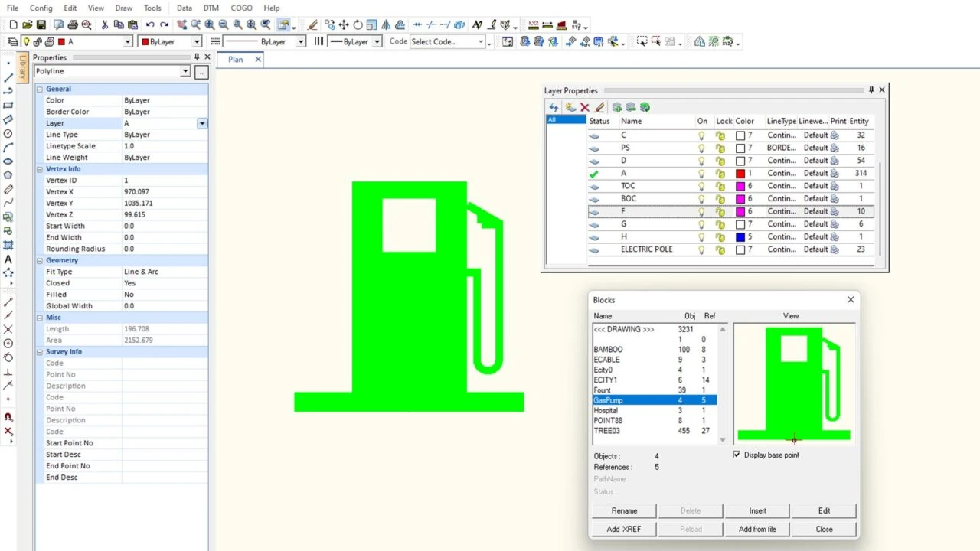This screenshot has width=980, height=551.
Task: Undo the last action with the Undo arrow
Action: click(x=150, y=24)
